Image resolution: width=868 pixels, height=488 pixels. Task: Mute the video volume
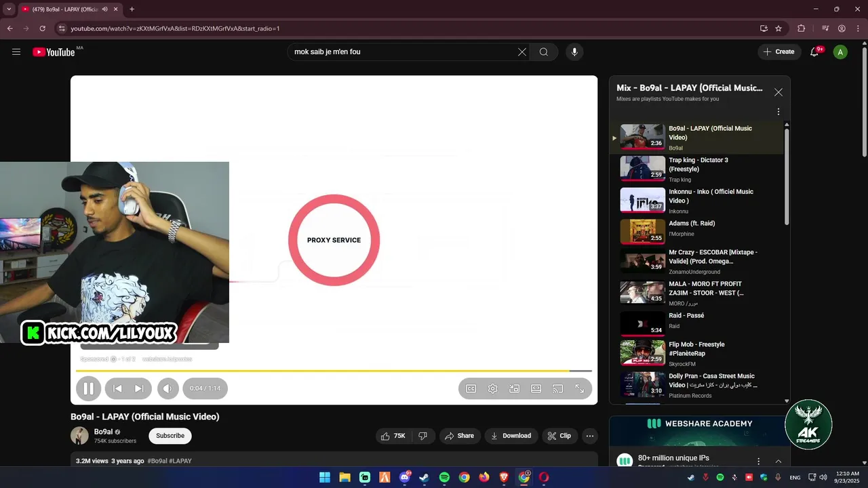pyautogui.click(x=167, y=388)
